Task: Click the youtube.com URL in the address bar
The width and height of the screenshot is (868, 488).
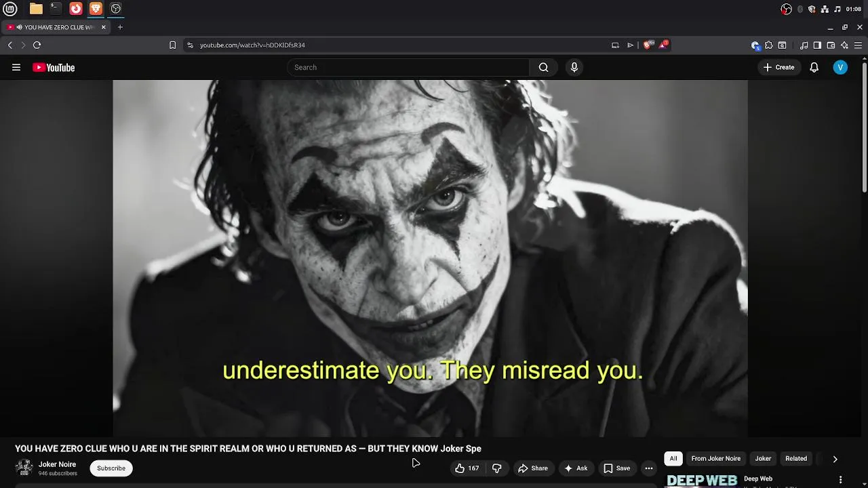Action: click(x=252, y=45)
